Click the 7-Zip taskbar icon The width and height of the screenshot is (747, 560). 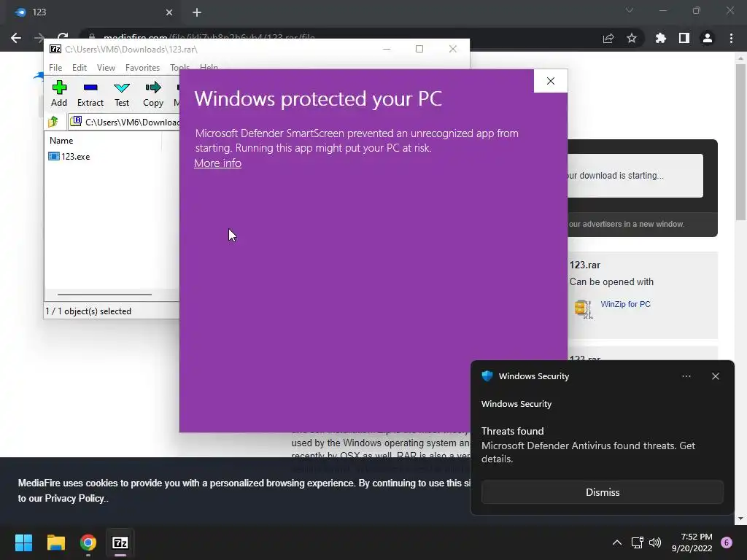click(120, 542)
